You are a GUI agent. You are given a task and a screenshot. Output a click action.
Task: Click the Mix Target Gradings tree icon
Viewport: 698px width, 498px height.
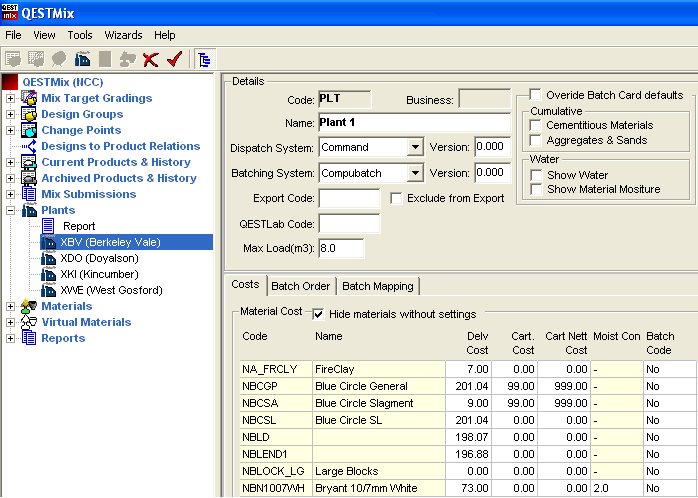click(29, 98)
